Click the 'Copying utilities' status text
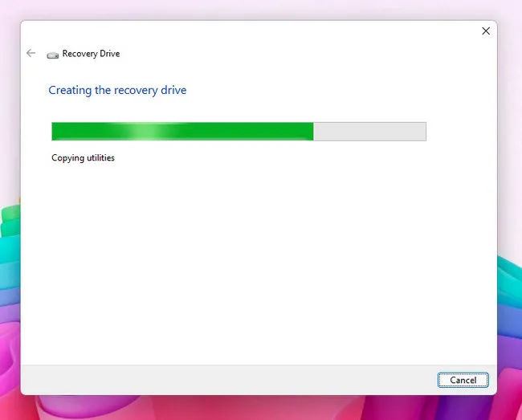This screenshot has height=420, width=522. click(x=83, y=157)
